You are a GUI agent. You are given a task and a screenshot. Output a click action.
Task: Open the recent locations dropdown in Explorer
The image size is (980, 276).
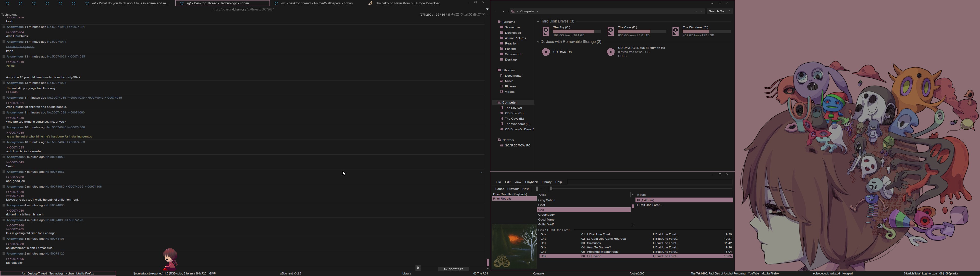(508, 11)
